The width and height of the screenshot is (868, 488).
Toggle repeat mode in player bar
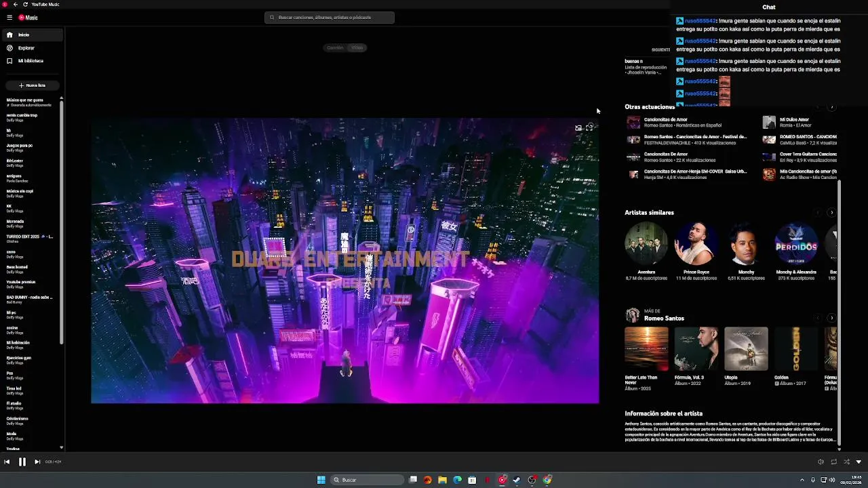(x=833, y=462)
